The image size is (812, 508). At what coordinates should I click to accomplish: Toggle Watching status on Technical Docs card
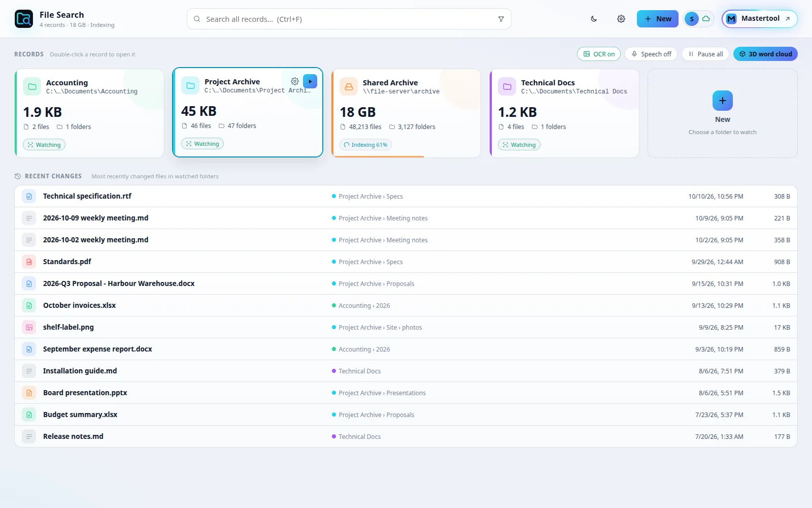[519, 145]
